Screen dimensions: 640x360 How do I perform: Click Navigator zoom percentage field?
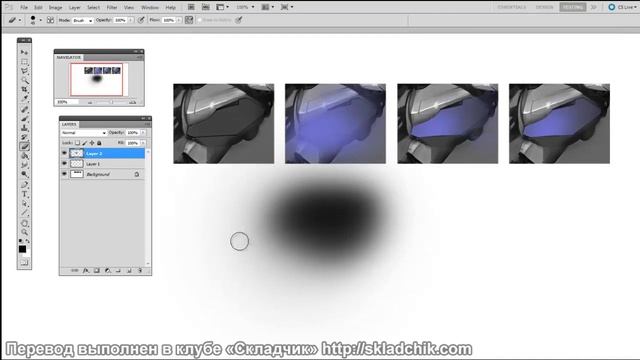[x=67, y=102]
